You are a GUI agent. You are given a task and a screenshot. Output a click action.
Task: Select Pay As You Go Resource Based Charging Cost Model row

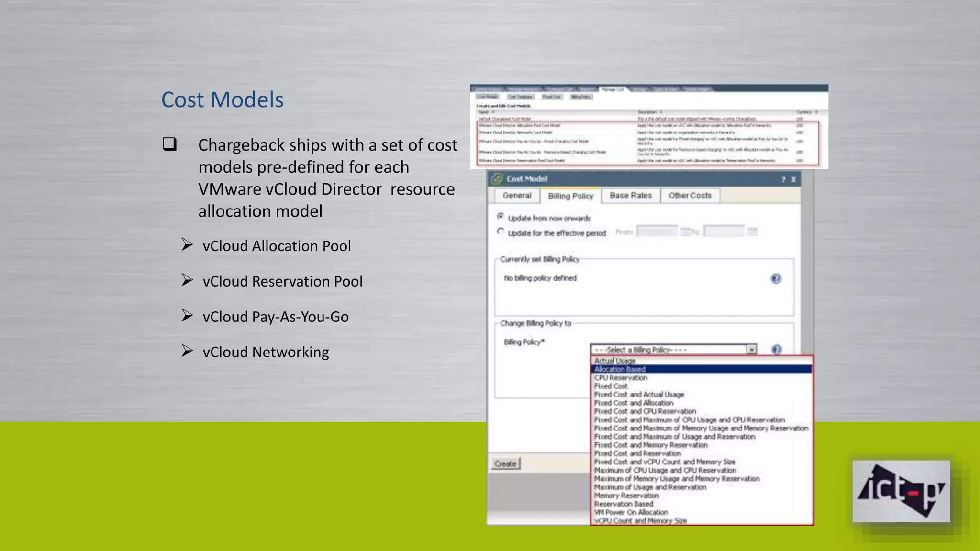[x=648, y=152]
